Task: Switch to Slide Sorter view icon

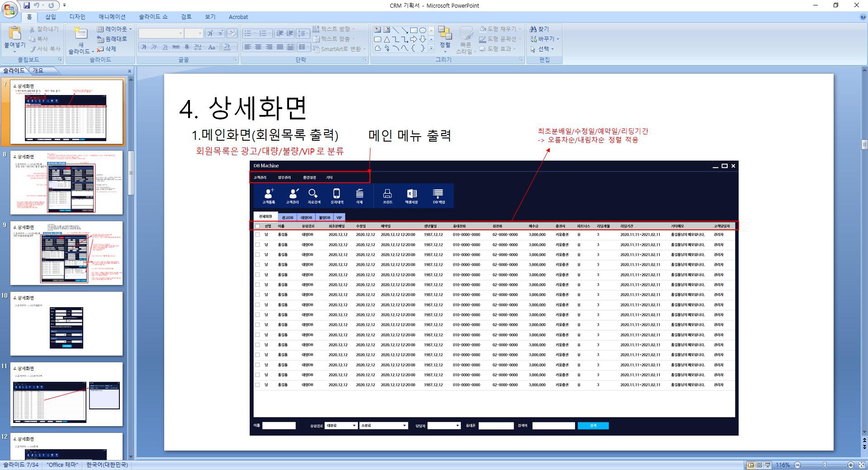Action: pos(759,465)
